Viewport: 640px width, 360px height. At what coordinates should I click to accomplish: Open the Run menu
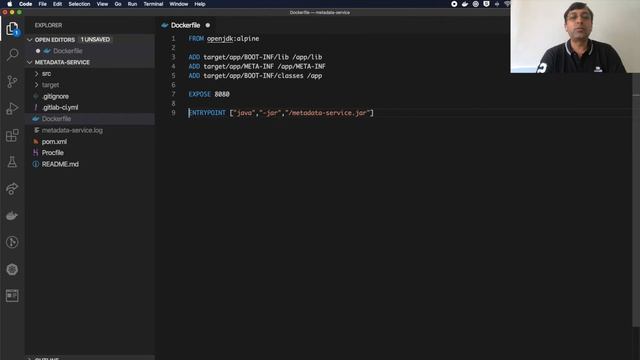point(132,4)
